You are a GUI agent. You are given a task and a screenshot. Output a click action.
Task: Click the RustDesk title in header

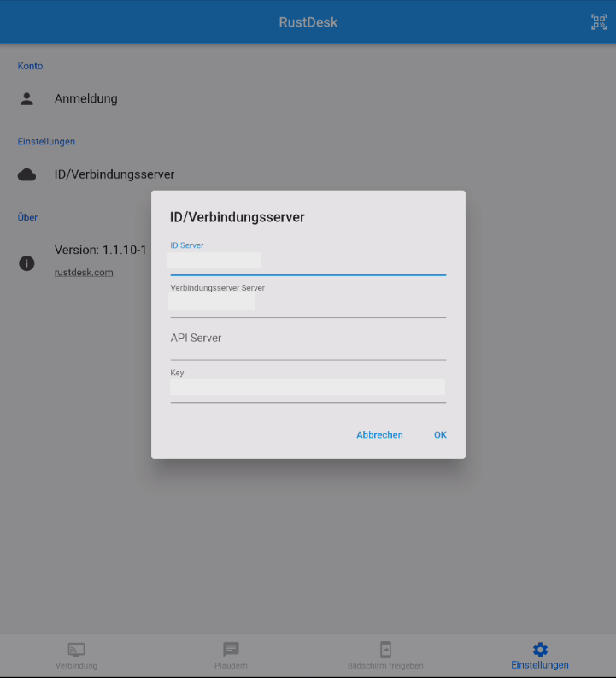click(308, 22)
